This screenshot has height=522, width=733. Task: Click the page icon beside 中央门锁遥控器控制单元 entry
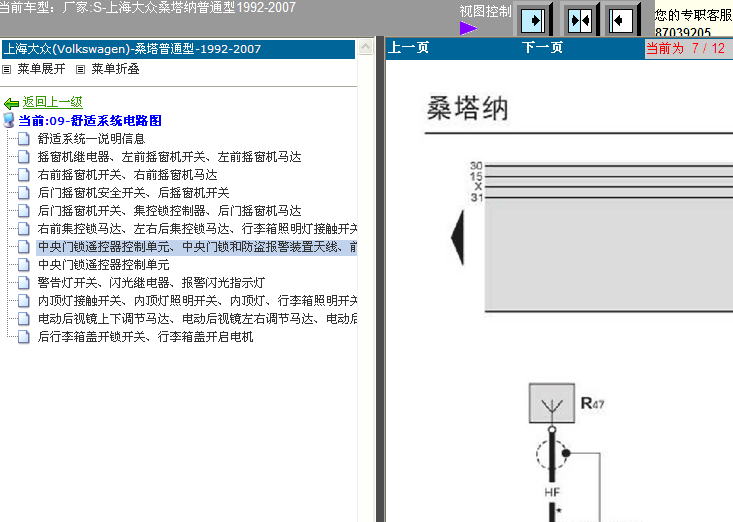pos(24,265)
